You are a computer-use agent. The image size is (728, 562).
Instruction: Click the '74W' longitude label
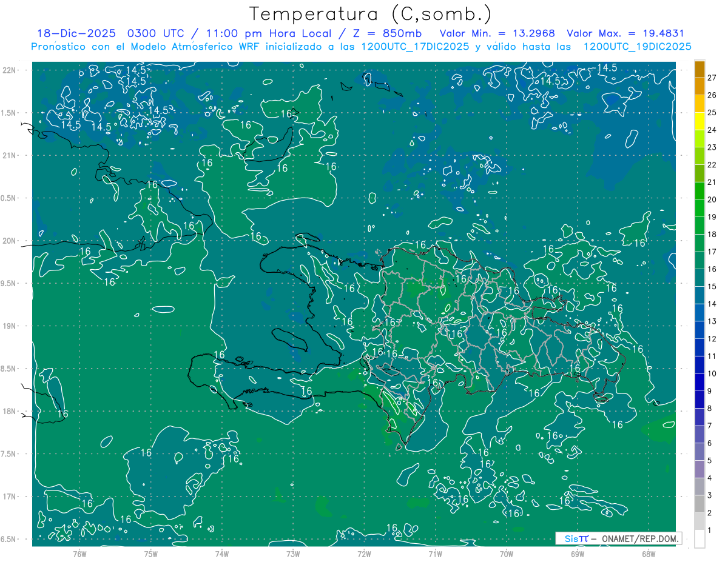pyautogui.click(x=222, y=554)
